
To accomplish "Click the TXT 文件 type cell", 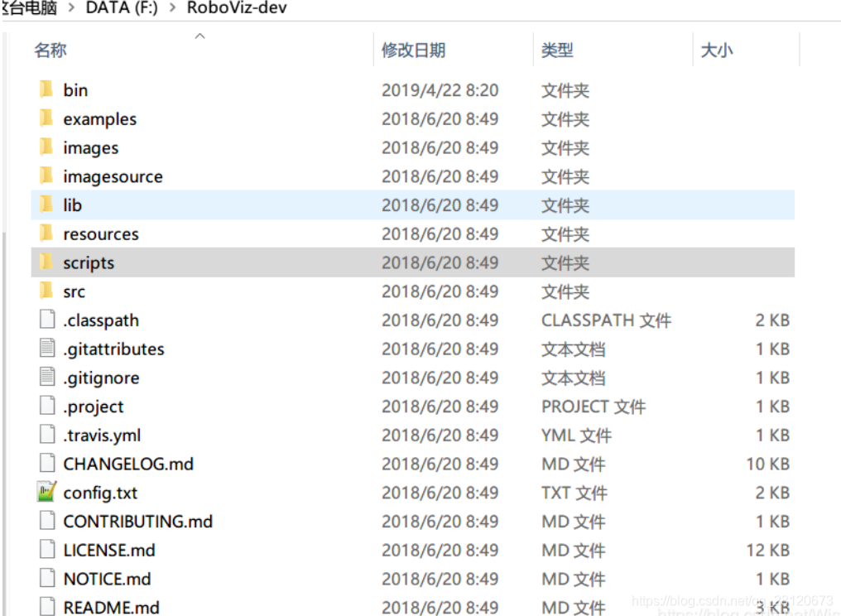I will coord(574,492).
